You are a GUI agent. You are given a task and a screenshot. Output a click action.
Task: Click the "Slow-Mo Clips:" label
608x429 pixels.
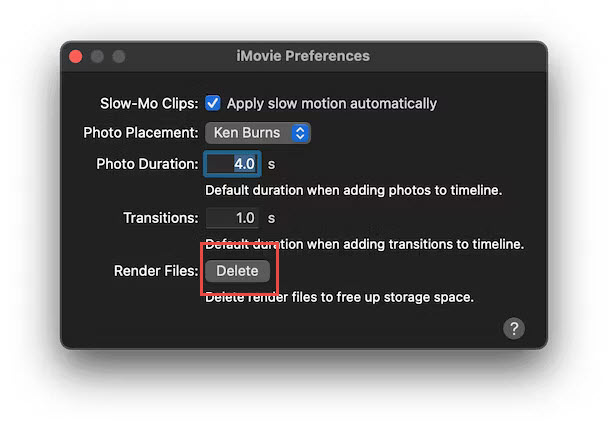(x=148, y=103)
